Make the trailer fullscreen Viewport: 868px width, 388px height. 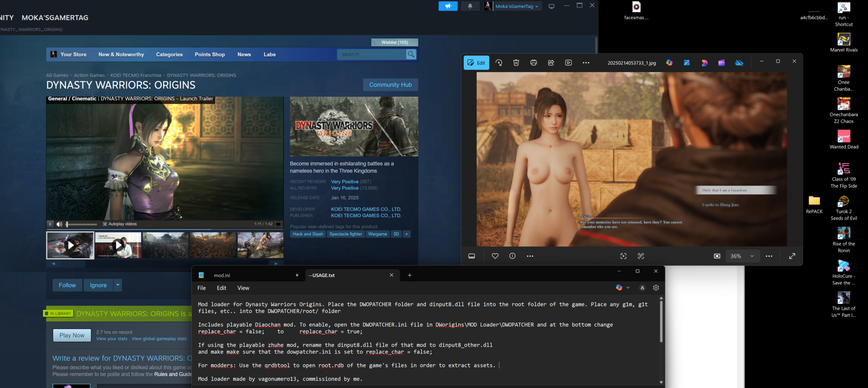pos(279,224)
